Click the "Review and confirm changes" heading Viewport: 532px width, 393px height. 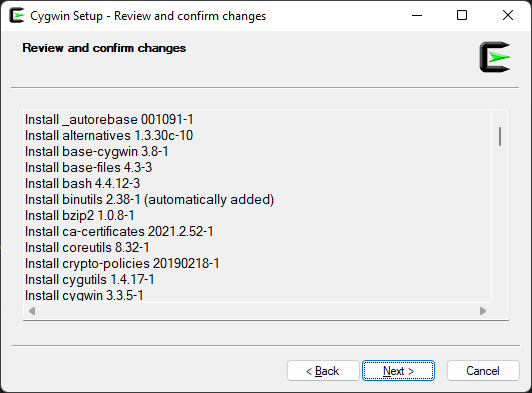point(104,48)
